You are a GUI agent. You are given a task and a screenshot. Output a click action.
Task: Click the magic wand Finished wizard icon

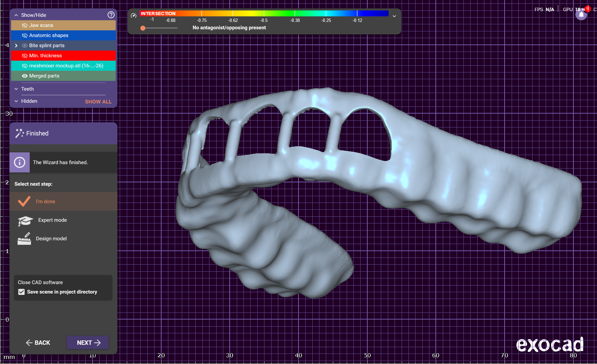click(x=20, y=133)
